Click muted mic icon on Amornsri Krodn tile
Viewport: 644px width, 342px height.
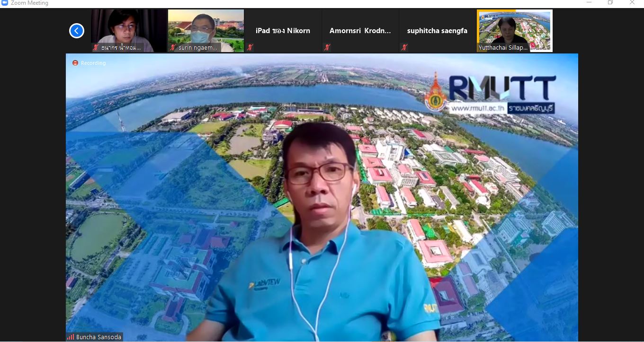(x=327, y=47)
